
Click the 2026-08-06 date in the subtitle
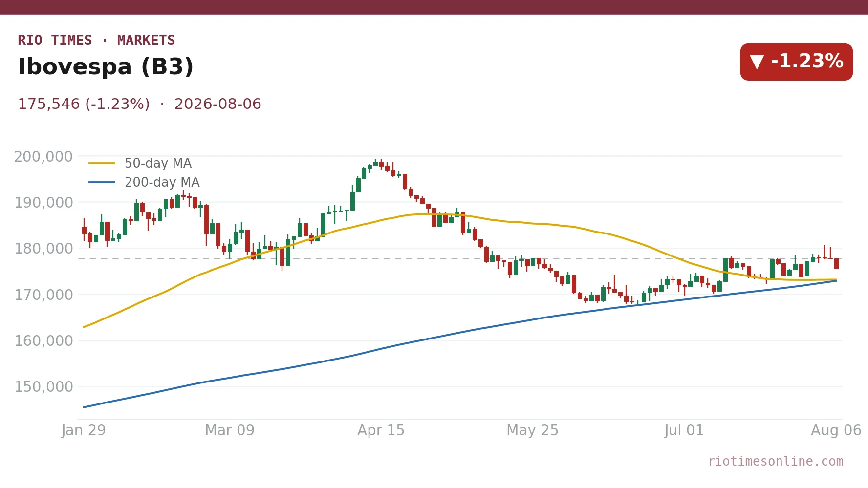[x=218, y=104]
